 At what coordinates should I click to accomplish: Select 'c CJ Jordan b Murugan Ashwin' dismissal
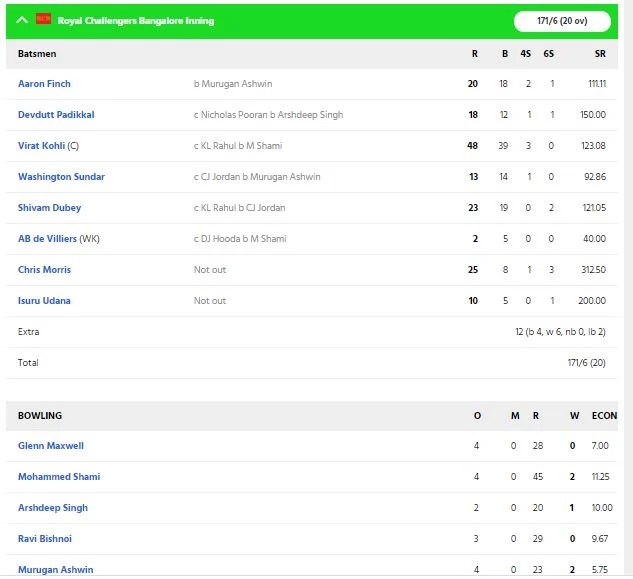click(257, 177)
